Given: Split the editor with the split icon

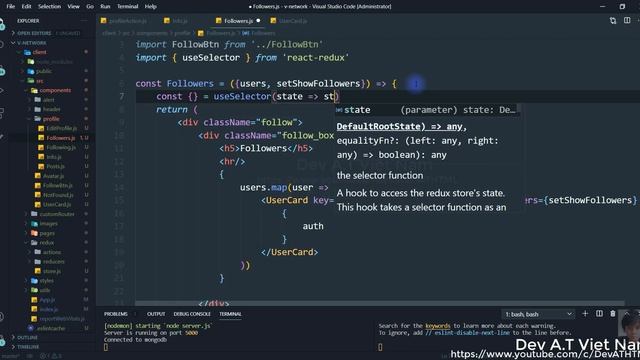Looking at the screenshot, I should (x=627, y=20).
